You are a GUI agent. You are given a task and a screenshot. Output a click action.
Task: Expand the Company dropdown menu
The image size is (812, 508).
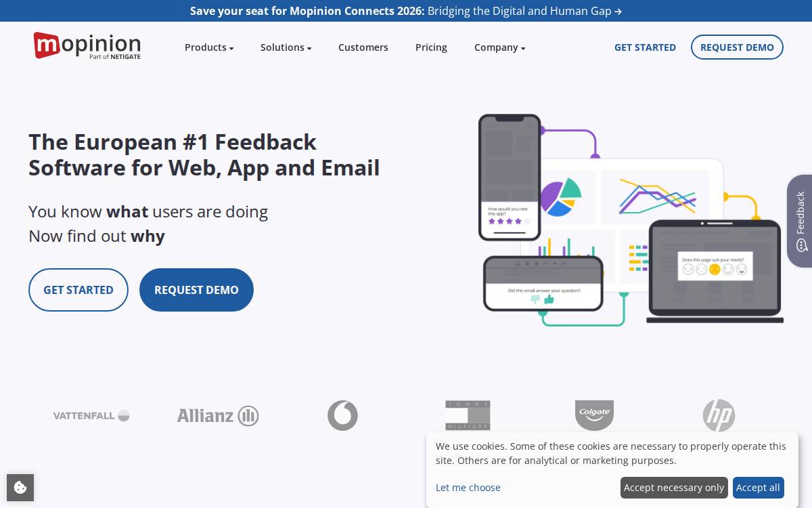pos(499,47)
